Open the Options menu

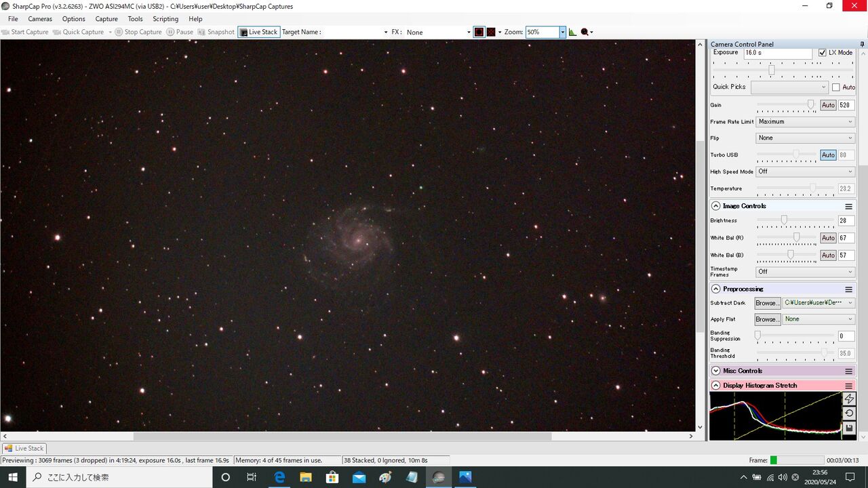[x=74, y=19]
